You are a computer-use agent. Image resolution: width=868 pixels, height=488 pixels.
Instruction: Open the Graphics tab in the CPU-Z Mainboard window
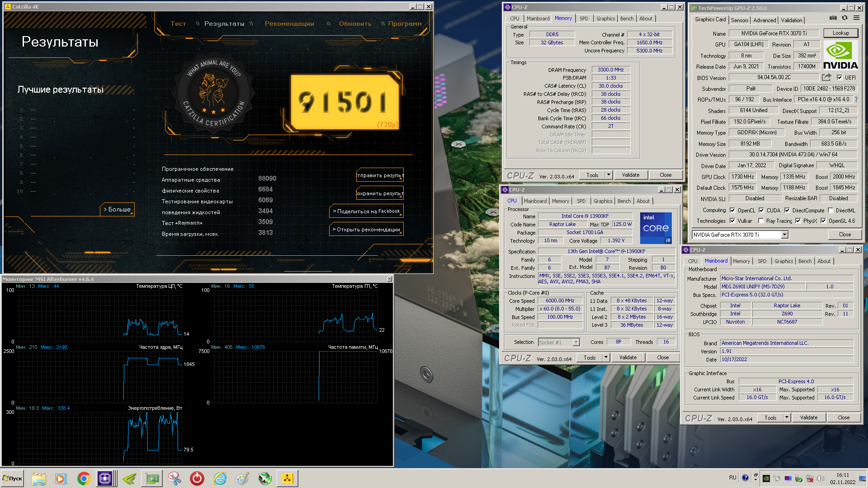[x=783, y=261]
